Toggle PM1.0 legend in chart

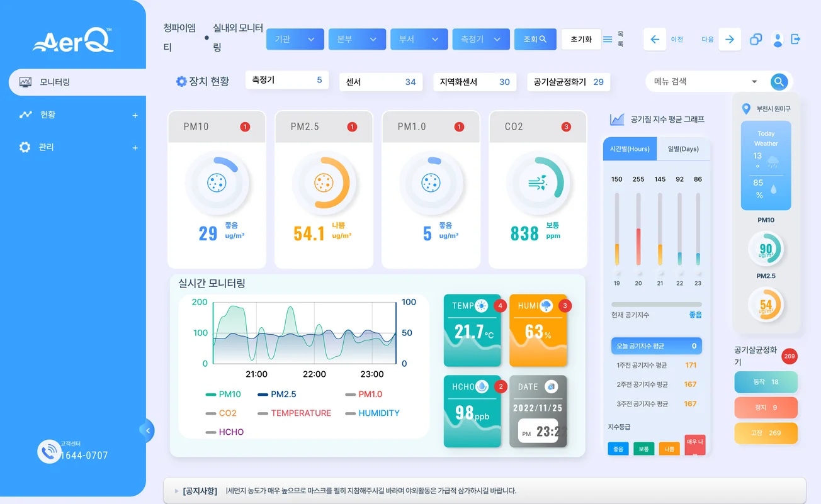[x=364, y=395]
